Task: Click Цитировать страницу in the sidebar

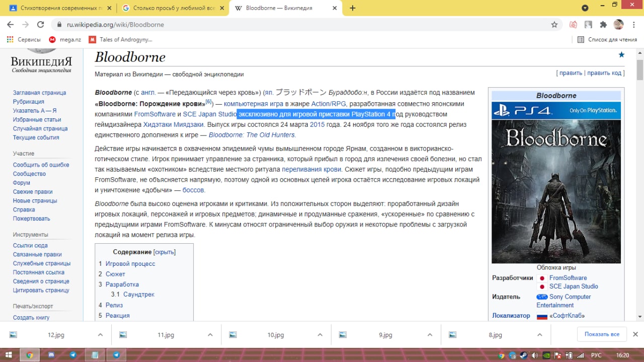Action: click(41, 291)
